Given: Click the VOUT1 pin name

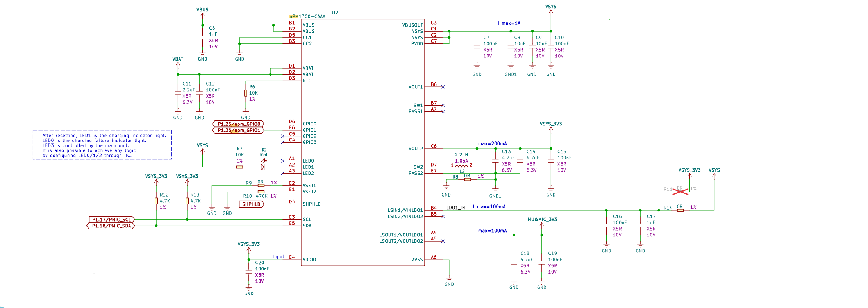Looking at the screenshot, I should pyautogui.click(x=416, y=87).
